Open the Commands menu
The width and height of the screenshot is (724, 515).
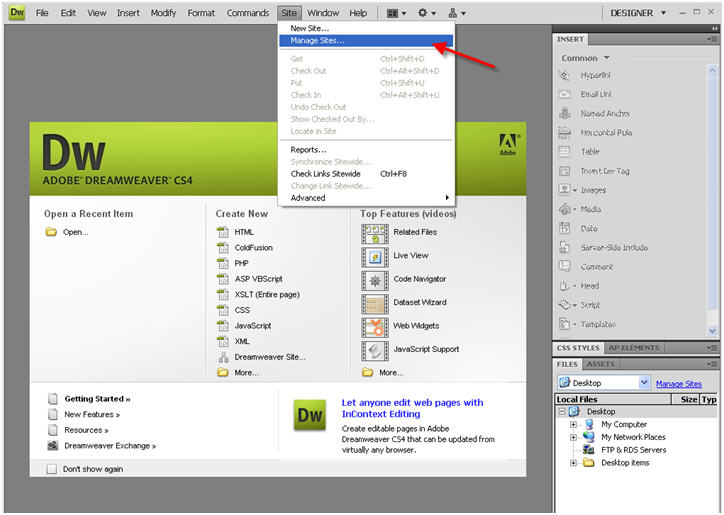pyautogui.click(x=247, y=13)
